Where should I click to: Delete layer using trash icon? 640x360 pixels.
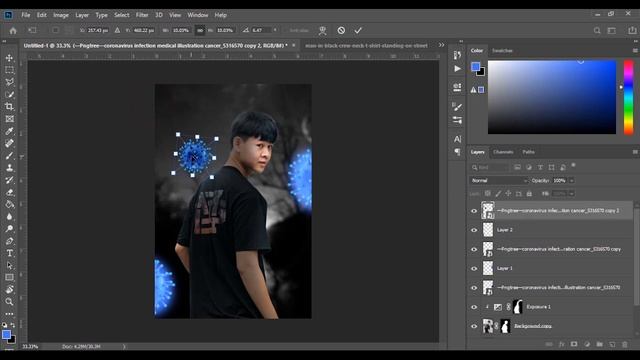coord(624,344)
